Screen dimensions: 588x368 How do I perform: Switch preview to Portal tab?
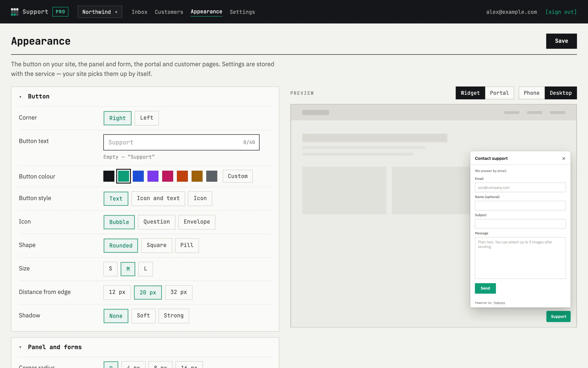coord(499,93)
